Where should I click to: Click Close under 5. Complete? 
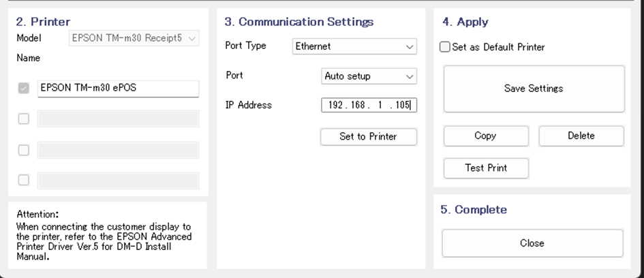click(x=532, y=243)
